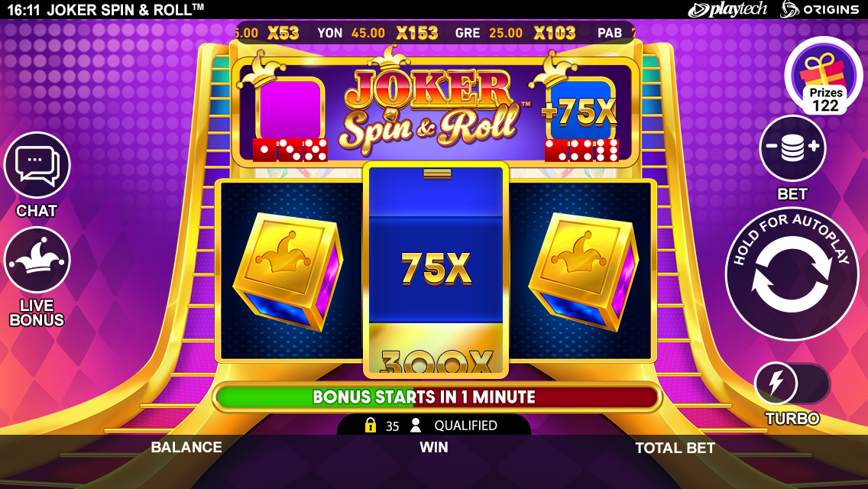The width and height of the screenshot is (868, 489).
Task: Click the padlock icon next to 35
Action: point(371,426)
